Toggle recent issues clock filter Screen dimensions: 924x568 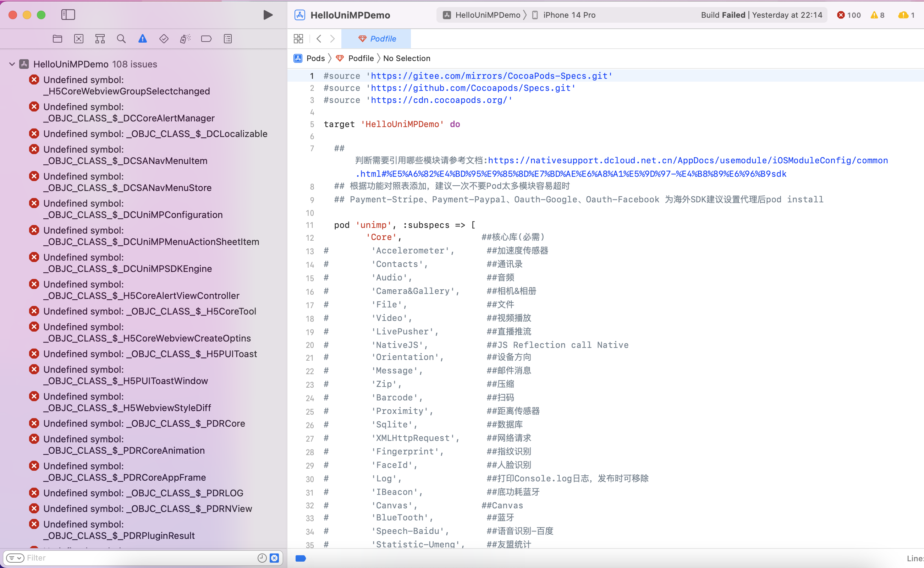[262, 558]
